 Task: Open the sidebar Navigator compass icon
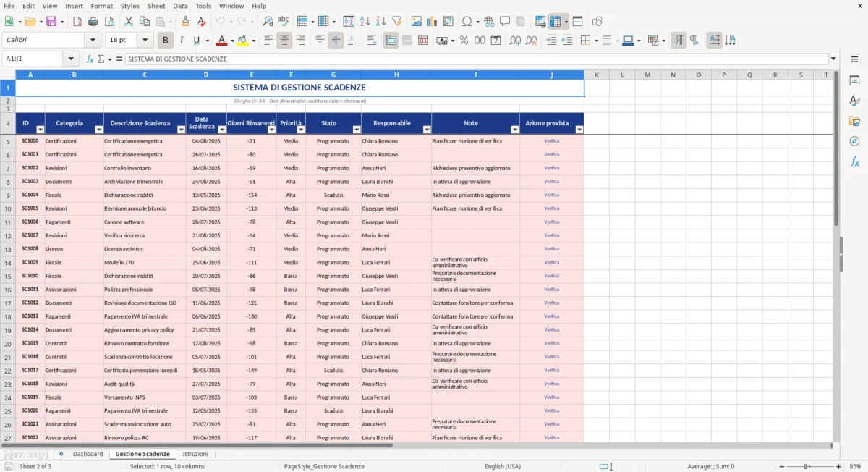(854, 141)
